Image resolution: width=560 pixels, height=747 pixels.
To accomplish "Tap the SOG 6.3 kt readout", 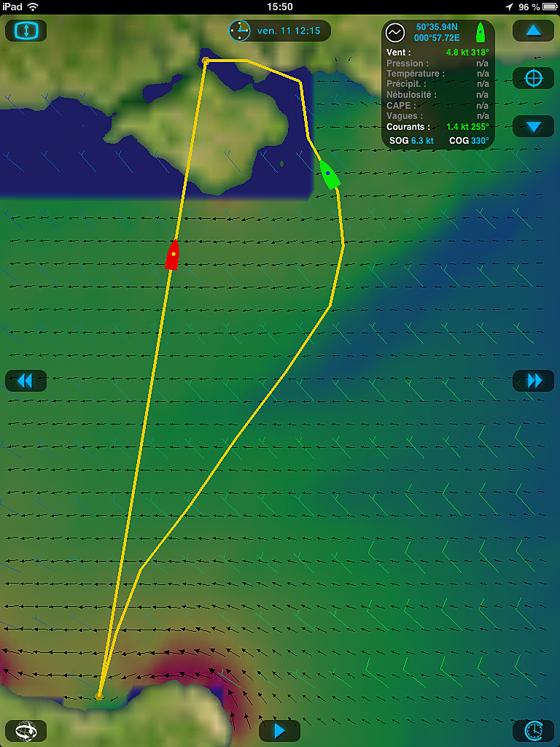I will pyautogui.click(x=411, y=141).
